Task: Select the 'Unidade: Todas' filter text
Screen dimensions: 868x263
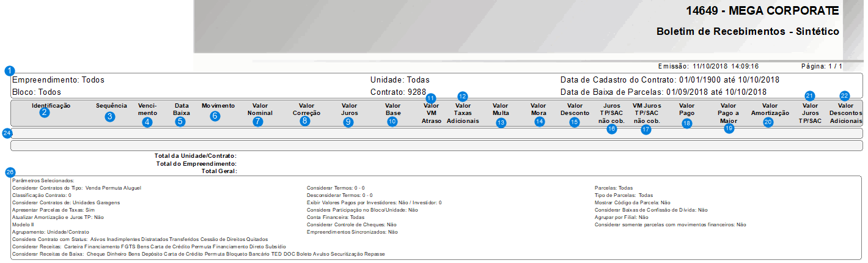Action: (400, 80)
